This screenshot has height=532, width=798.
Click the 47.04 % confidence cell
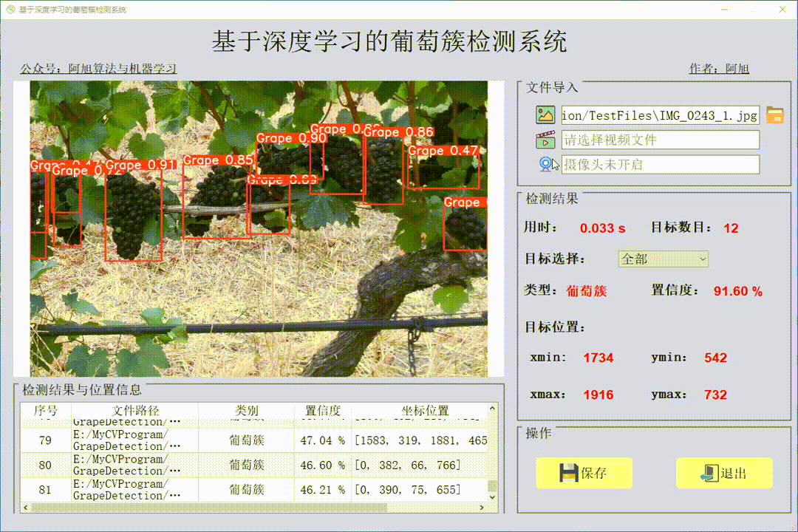tap(323, 440)
